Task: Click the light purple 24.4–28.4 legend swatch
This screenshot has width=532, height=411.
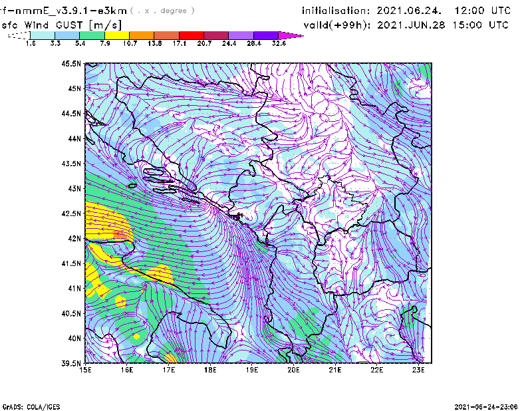Action: point(241,35)
